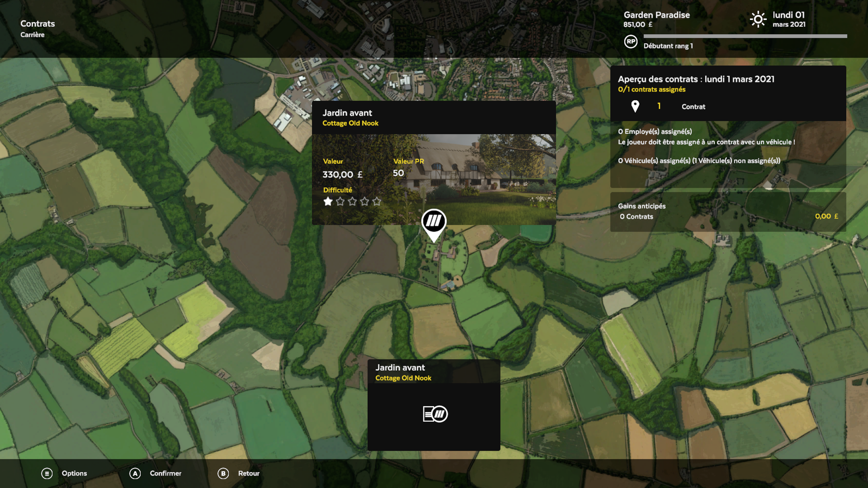Click 'Débutant rang 1' rank label
The height and width of the screenshot is (488, 868).
coord(668,46)
